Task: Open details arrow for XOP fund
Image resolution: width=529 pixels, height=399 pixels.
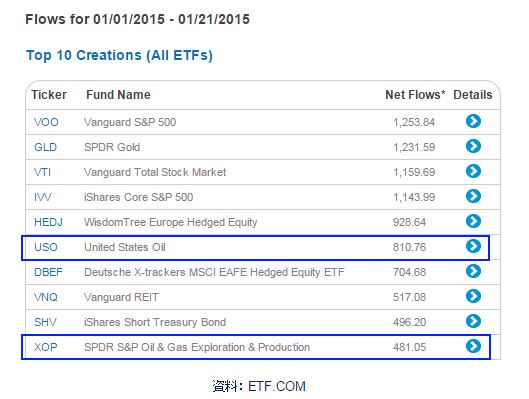Action: (x=473, y=346)
